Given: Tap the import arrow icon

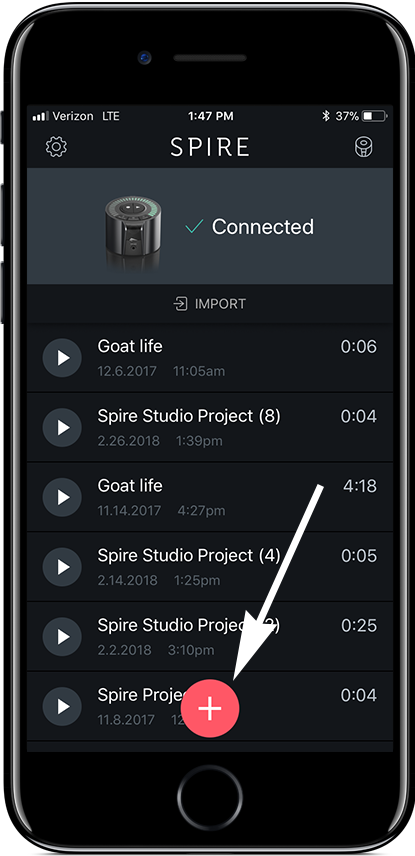Looking at the screenshot, I should point(180,304).
